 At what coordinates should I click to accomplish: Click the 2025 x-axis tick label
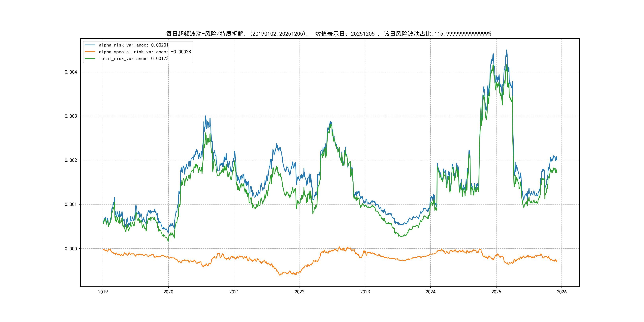496,292
